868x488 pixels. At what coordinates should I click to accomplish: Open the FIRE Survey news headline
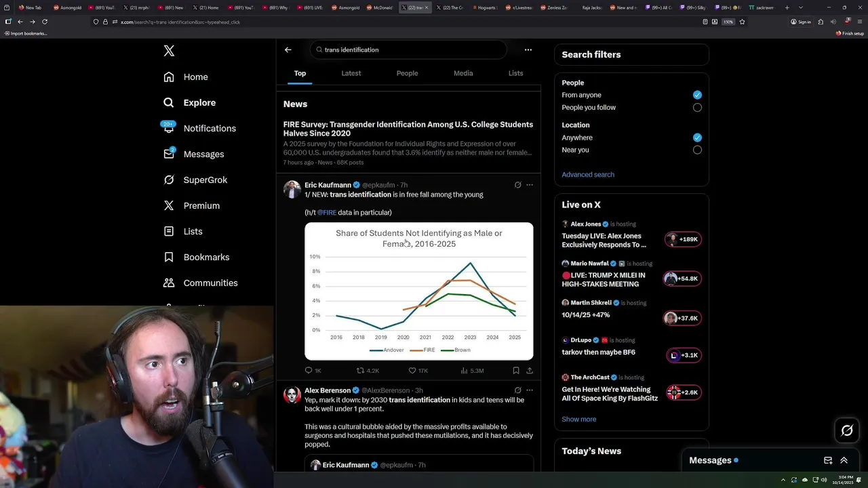coord(408,129)
